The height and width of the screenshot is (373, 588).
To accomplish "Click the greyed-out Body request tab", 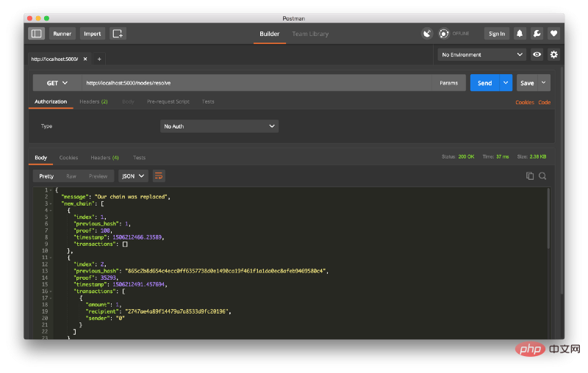I will click(x=128, y=102).
